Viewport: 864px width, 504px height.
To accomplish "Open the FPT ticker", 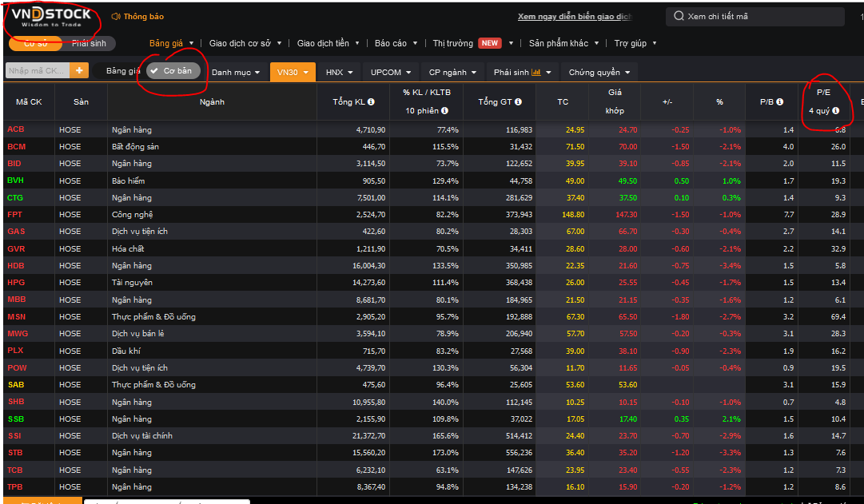I will point(15,214).
